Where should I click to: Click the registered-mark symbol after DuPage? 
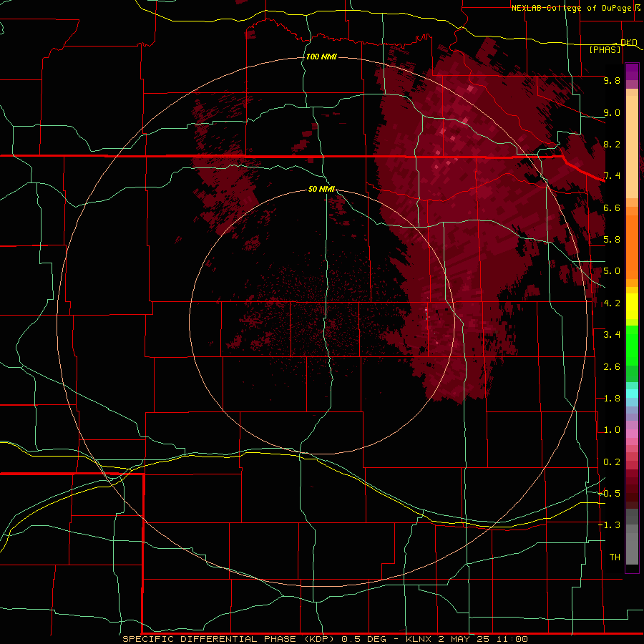point(638,7)
